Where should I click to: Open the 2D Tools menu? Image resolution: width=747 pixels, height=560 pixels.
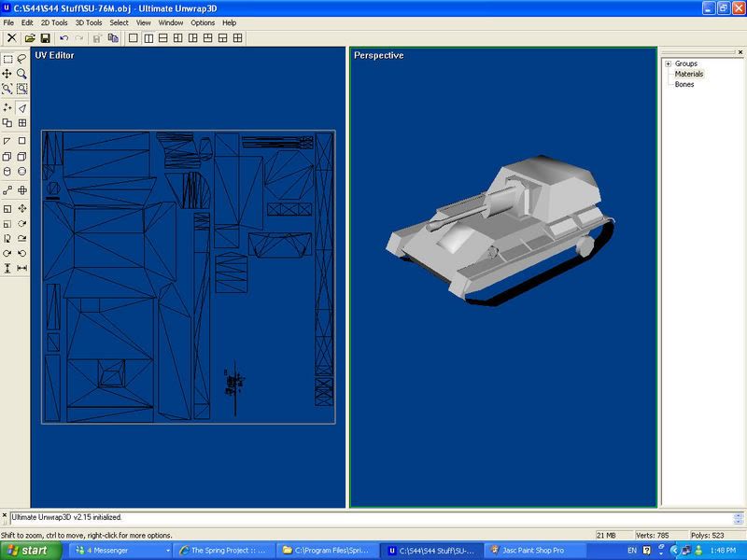pos(54,22)
